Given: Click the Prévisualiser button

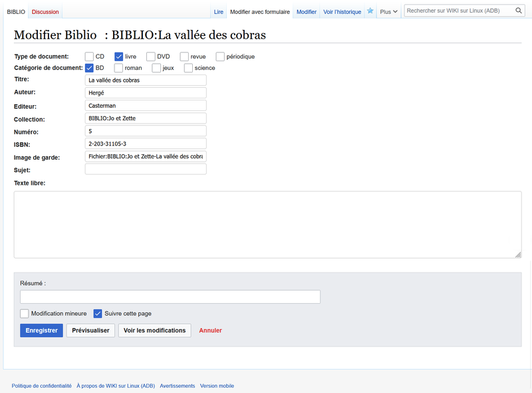Looking at the screenshot, I should point(90,330).
